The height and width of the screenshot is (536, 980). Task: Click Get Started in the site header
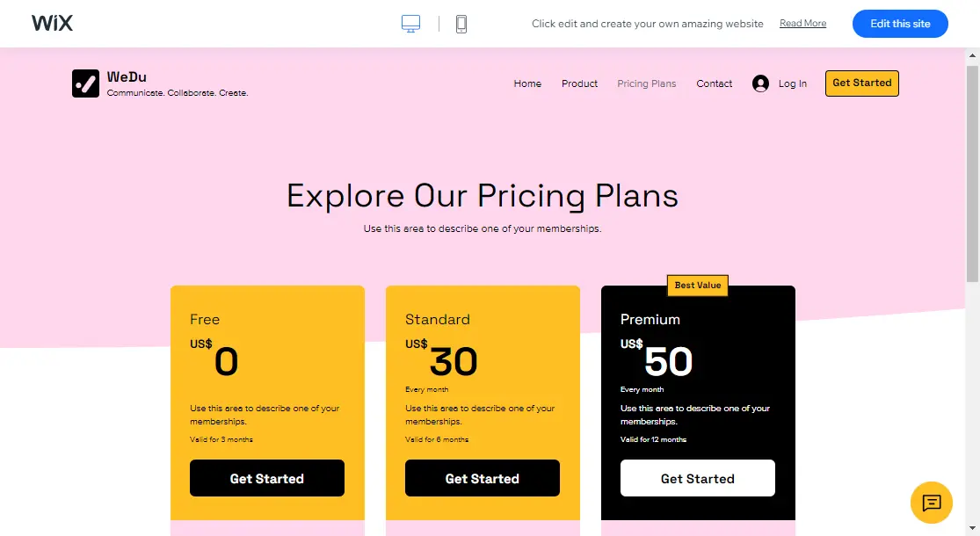(x=861, y=83)
